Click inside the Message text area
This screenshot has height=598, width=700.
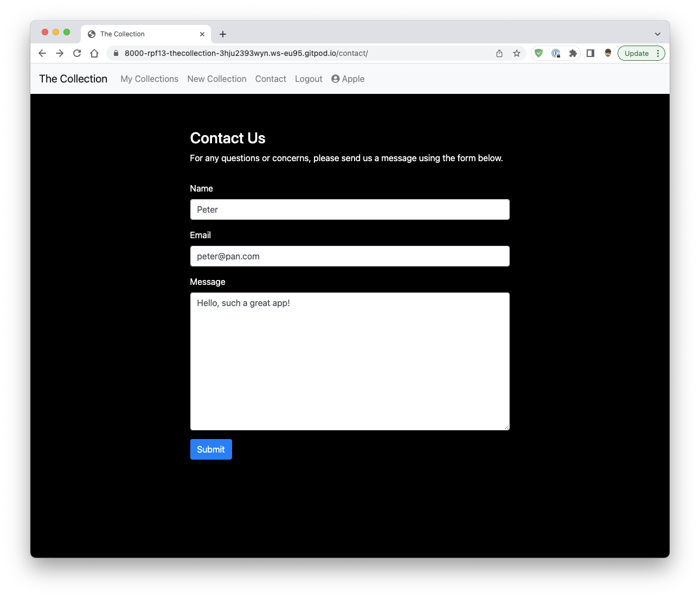click(x=350, y=361)
